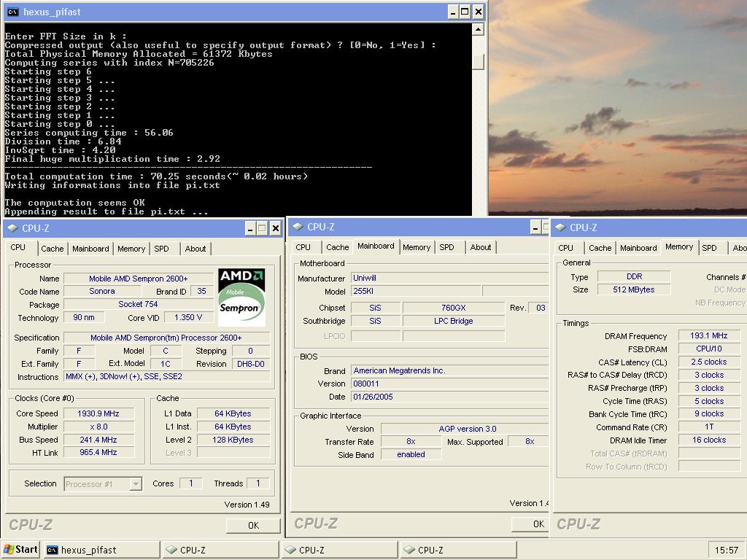Click the Command Rate value 1T
This screenshot has width=747, height=560.
coord(709,427)
